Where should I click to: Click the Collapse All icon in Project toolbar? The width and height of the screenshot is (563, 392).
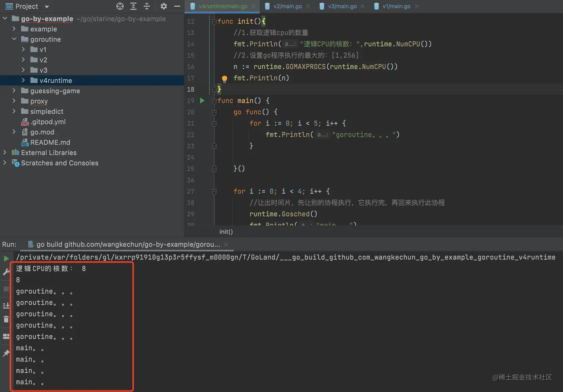147,6
